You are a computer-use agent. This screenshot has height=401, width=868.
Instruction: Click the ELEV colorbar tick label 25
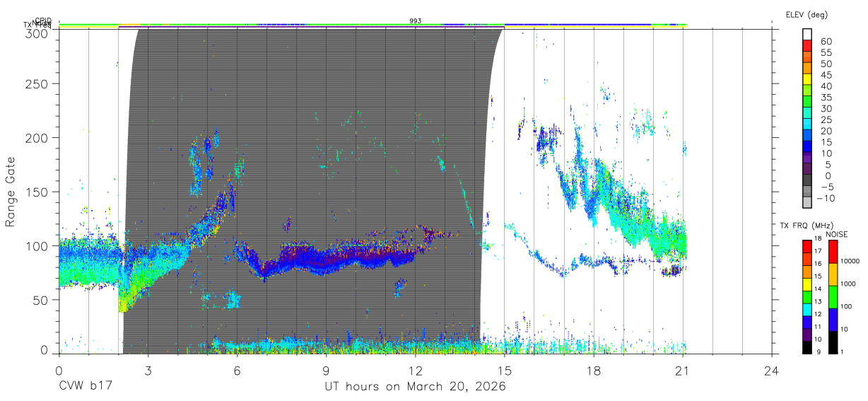[826, 120]
